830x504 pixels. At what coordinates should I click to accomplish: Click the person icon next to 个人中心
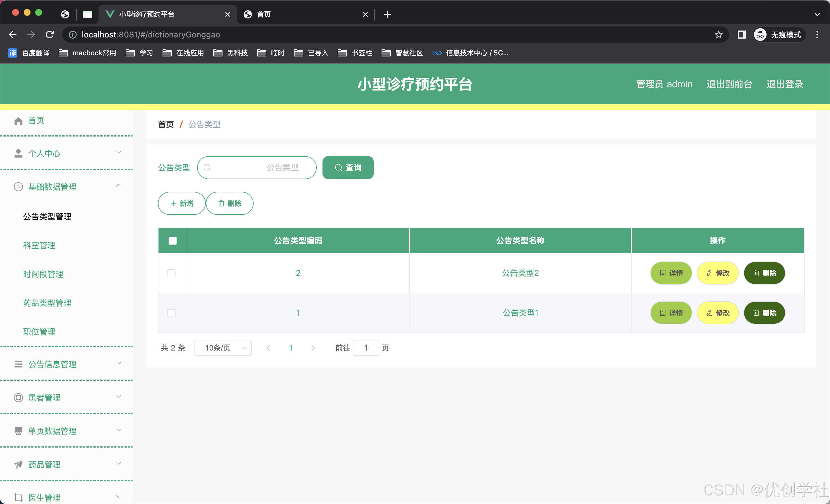(x=18, y=154)
